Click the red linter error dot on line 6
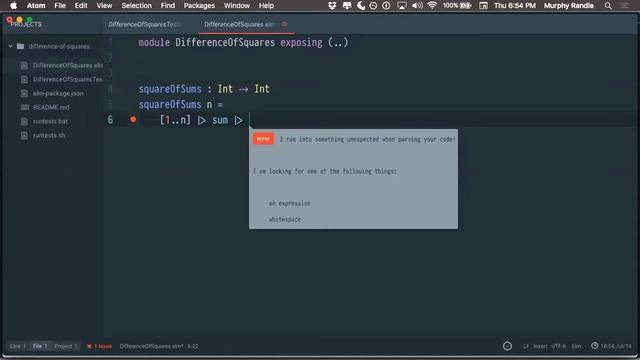Viewport: 640px width, 360px height. [133, 120]
